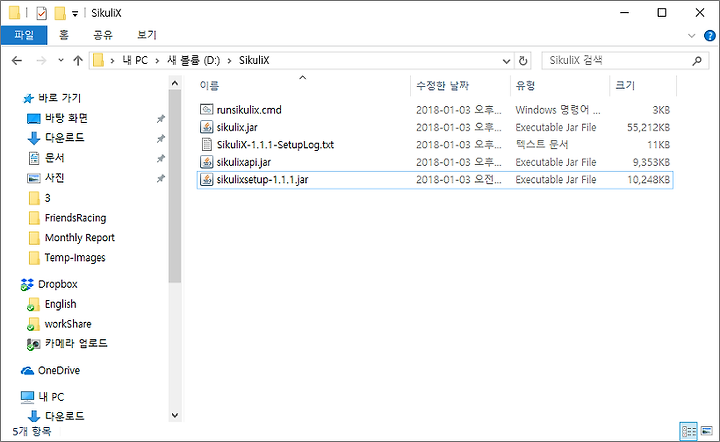This screenshot has width=720, height=442.
Task: Open the 공유 ribbon tab
Action: pyautogui.click(x=103, y=35)
